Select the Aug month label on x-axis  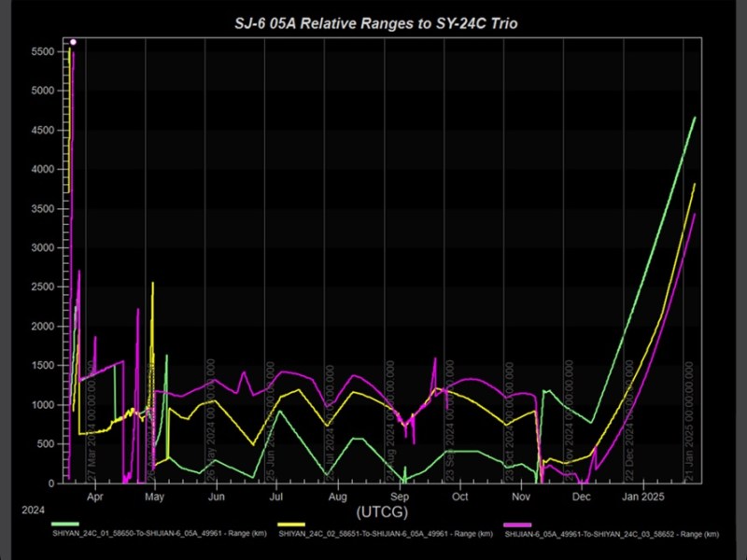point(338,497)
